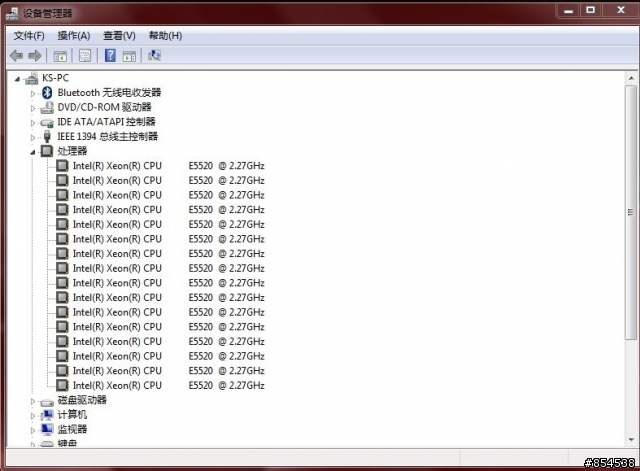The image size is (640, 471).
Task: Click the first Xeon CPU chip icon
Action: coord(62,166)
